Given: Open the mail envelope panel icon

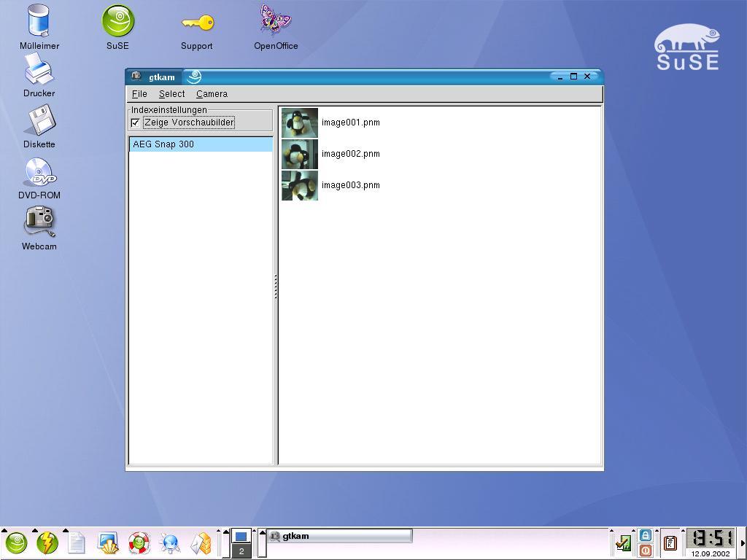Looking at the screenshot, I should tap(201, 543).
